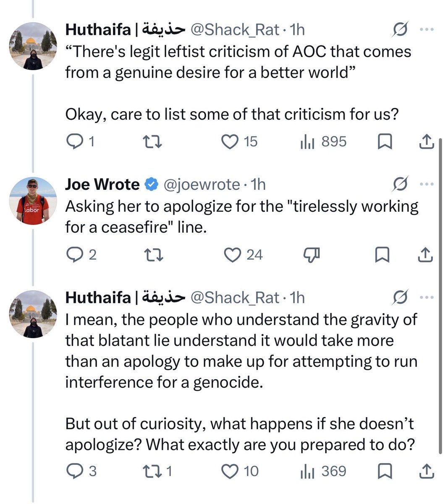Like Joe Wrote's tweet with 24 likes

(243, 255)
